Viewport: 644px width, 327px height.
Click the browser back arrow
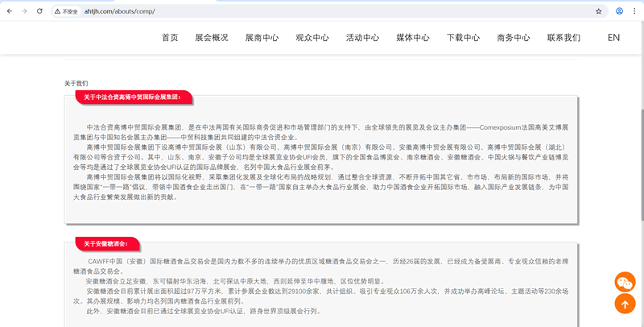[x=9, y=11]
